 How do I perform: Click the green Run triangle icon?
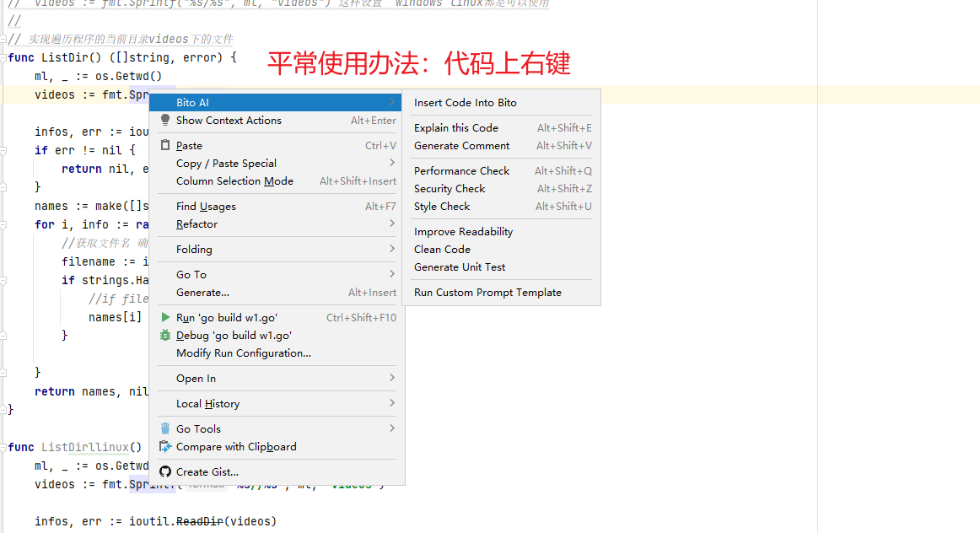point(165,317)
